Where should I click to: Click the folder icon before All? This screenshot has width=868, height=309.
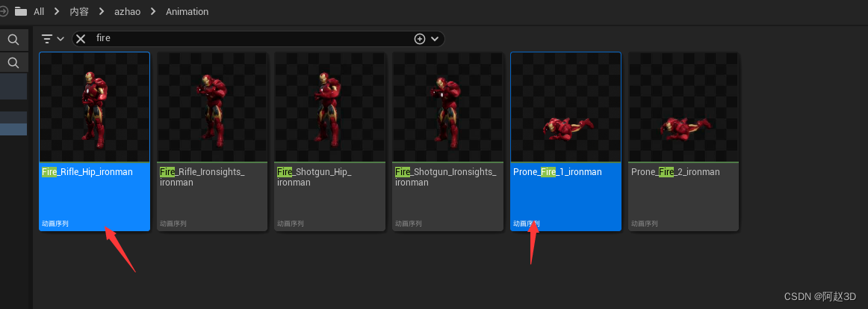click(x=21, y=11)
